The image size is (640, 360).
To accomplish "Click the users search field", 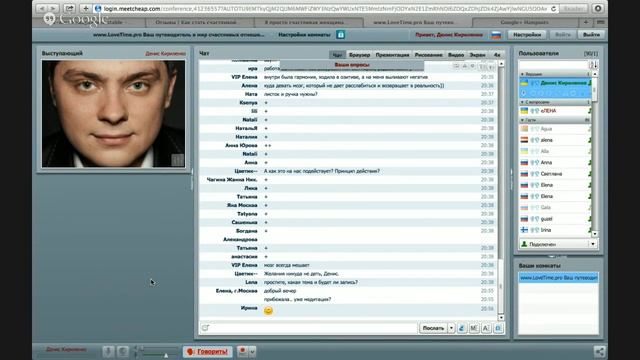I will click(x=553, y=65).
